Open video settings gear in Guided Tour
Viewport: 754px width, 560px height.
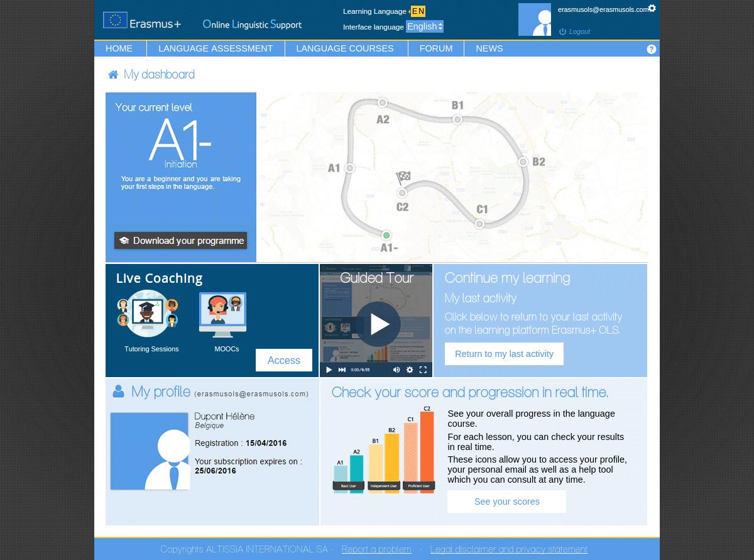(x=410, y=370)
